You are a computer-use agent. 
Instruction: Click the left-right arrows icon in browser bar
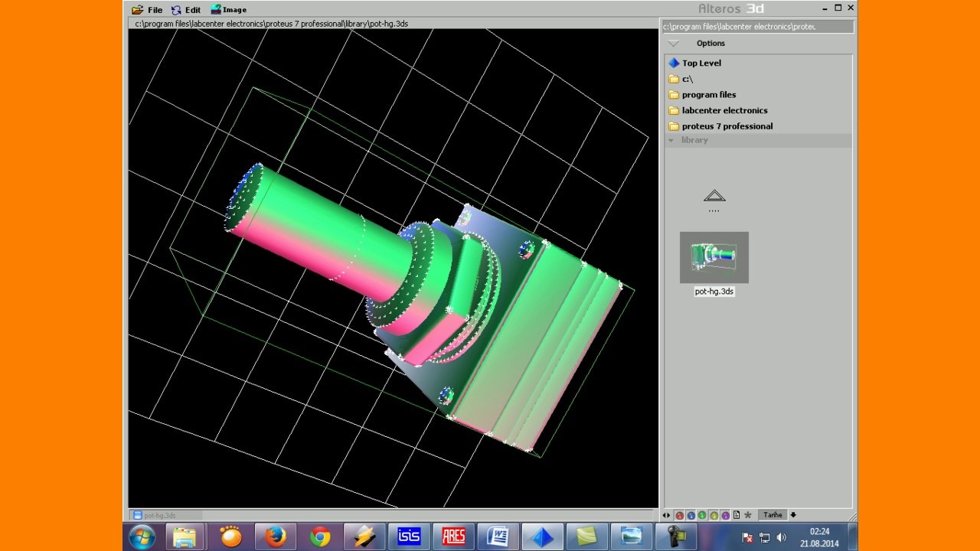coord(666,515)
